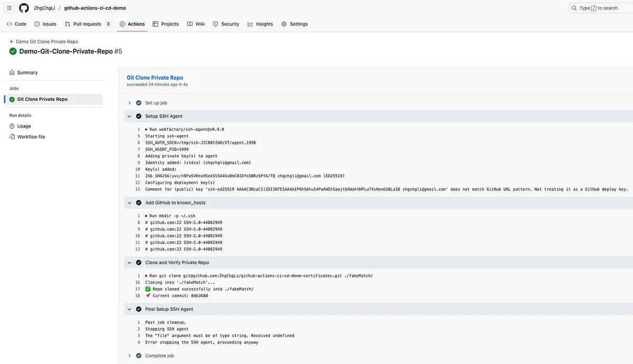Collapse the Clone and Verify Private Repo step
633x364 pixels.
pyautogui.click(x=130, y=262)
